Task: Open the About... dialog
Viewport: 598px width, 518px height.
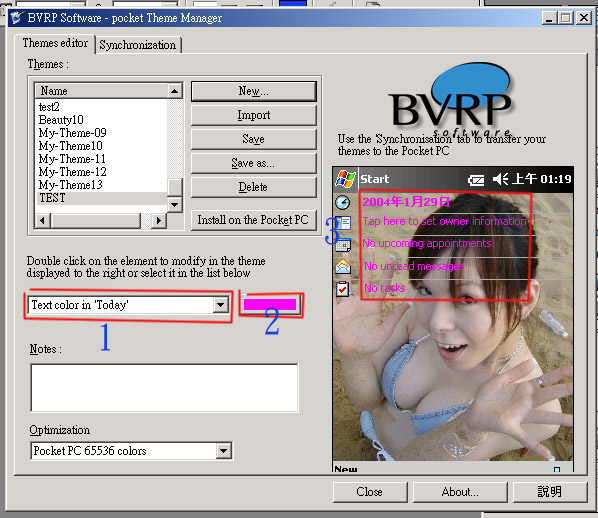Action: tap(460, 492)
